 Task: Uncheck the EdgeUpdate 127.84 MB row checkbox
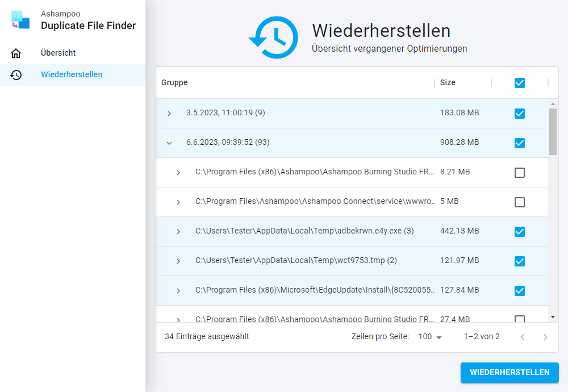(520, 290)
